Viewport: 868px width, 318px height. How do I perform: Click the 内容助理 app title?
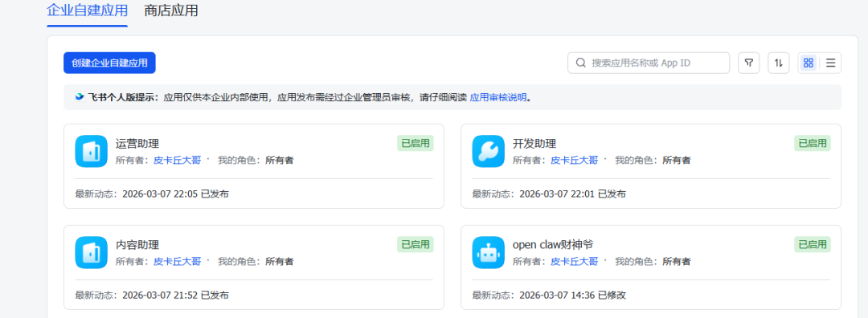tap(137, 245)
